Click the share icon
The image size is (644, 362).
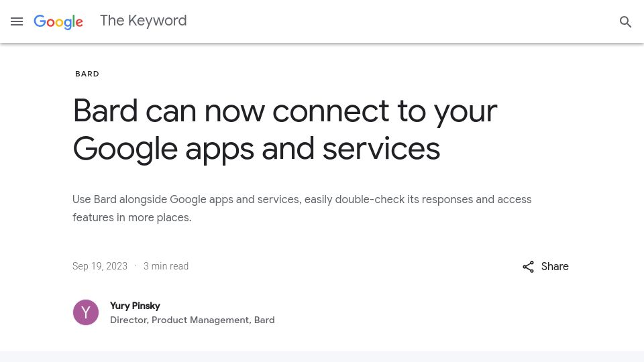(528, 267)
